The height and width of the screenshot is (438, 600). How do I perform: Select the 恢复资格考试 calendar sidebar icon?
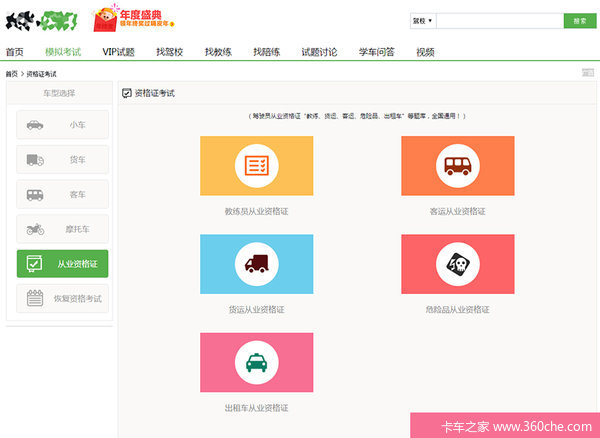tap(35, 298)
